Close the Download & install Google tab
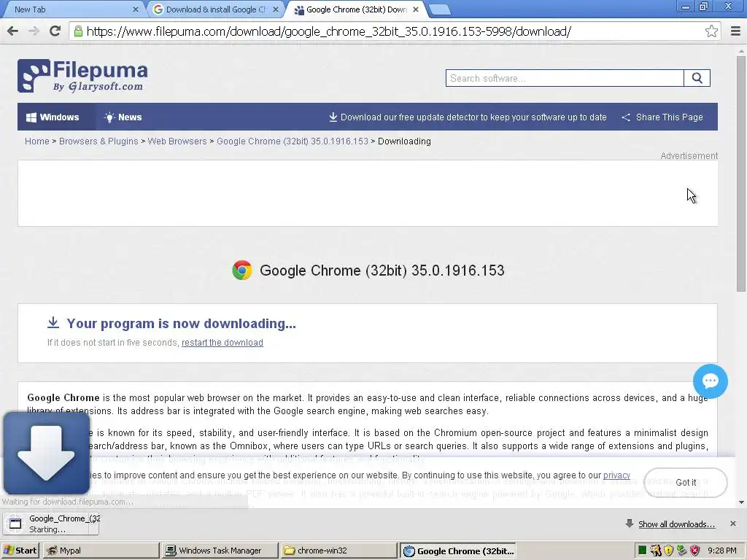 (x=275, y=9)
